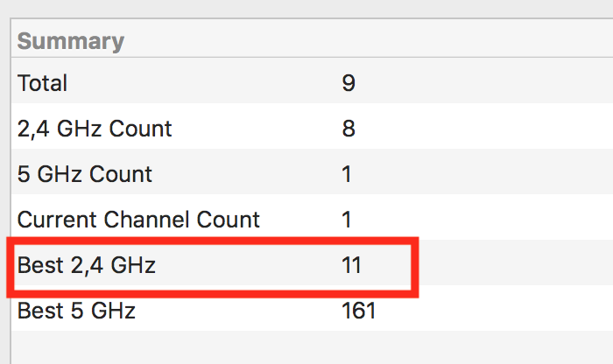
Task: Click the Best 5 GHz value 161
Action: (x=358, y=311)
